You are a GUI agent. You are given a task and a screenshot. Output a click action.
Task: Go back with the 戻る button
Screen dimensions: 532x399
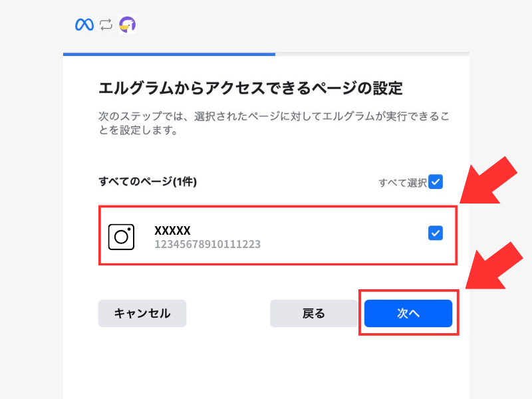313,313
